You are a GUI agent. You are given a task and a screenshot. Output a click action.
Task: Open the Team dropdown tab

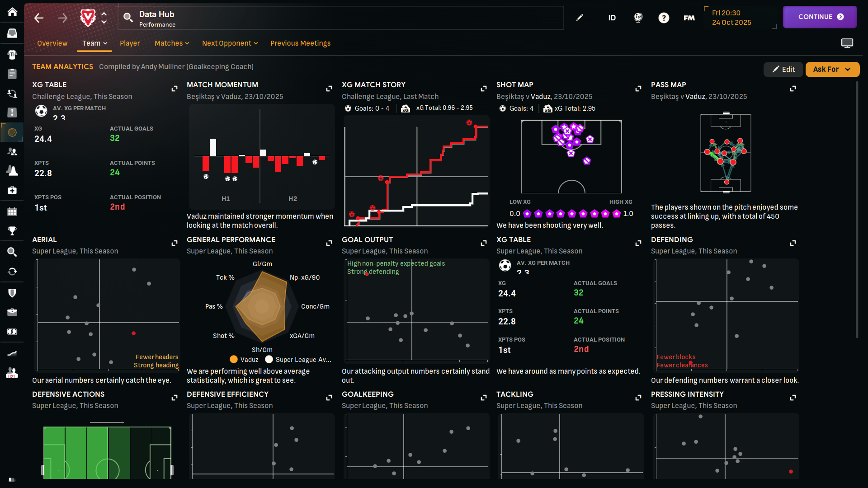coord(94,43)
